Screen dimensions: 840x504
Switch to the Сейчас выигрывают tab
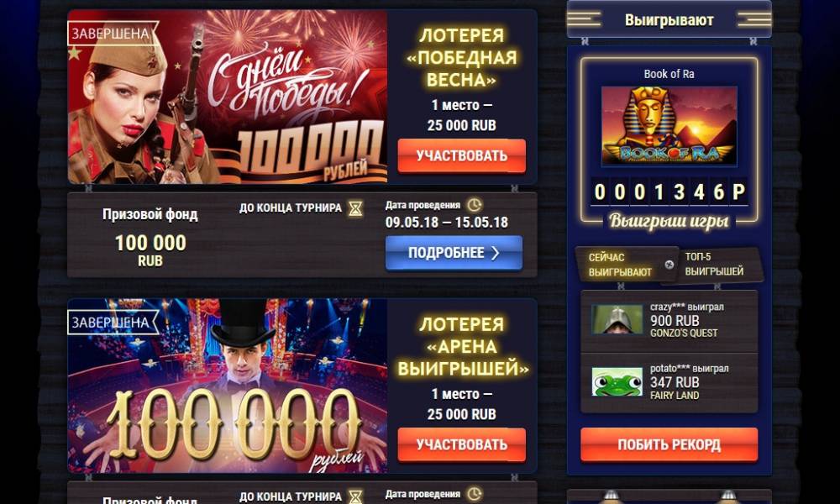tap(621, 265)
